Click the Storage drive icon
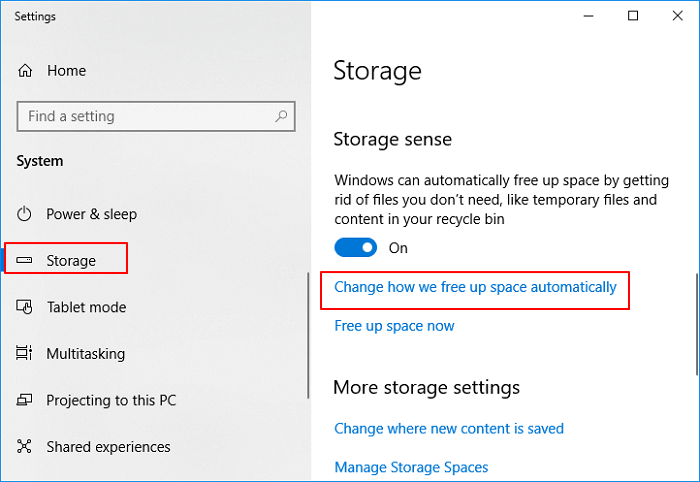The width and height of the screenshot is (700, 482). (25, 261)
